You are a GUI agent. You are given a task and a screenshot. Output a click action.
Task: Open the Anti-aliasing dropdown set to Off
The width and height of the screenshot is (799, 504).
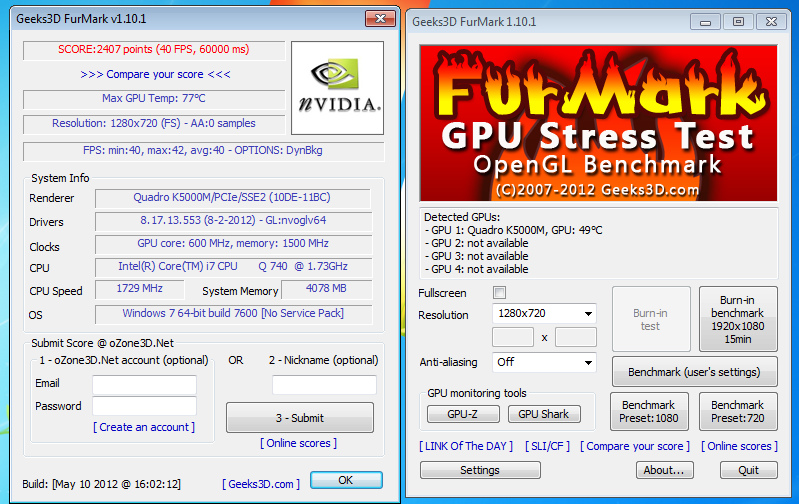point(544,362)
